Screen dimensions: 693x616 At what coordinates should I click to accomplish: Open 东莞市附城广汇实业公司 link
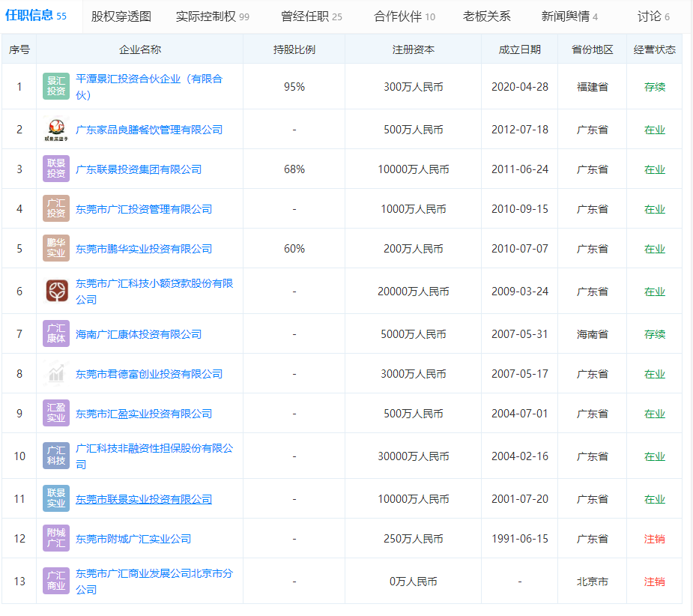(x=133, y=539)
